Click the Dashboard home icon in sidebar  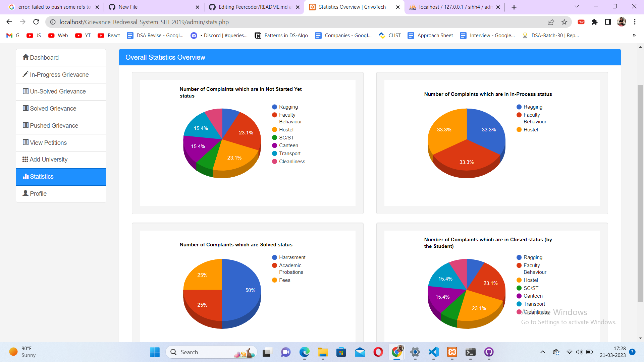(25, 57)
